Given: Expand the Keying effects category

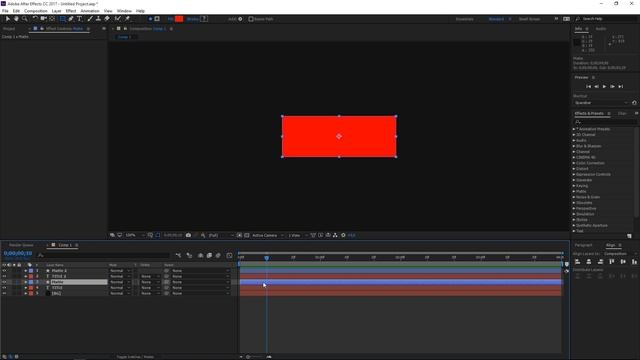Looking at the screenshot, I should (x=574, y=186).
